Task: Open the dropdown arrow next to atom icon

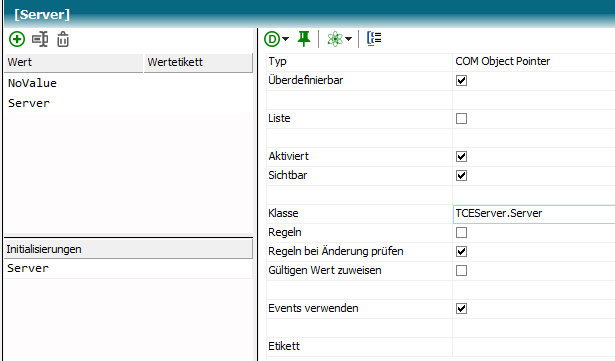Action: tap(348, 39)
